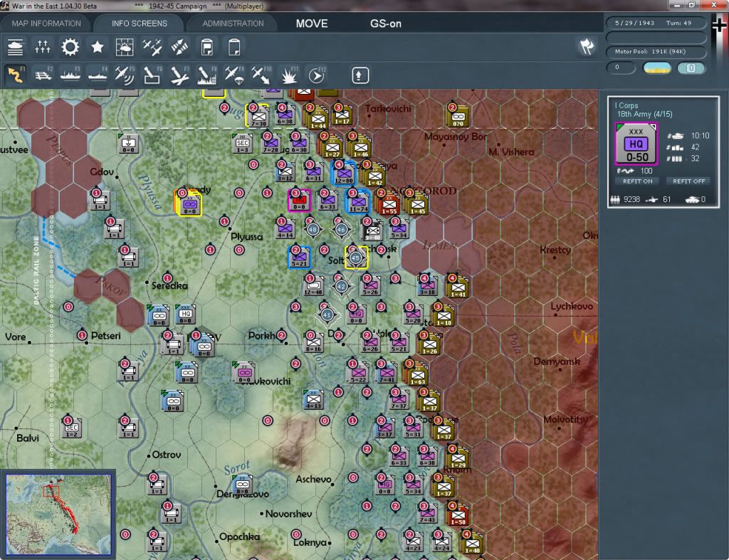Select F9 Air Transport parachute icon
Viewport: 729px width, 560px height.
pyautogui.click(x=234, y=75)
